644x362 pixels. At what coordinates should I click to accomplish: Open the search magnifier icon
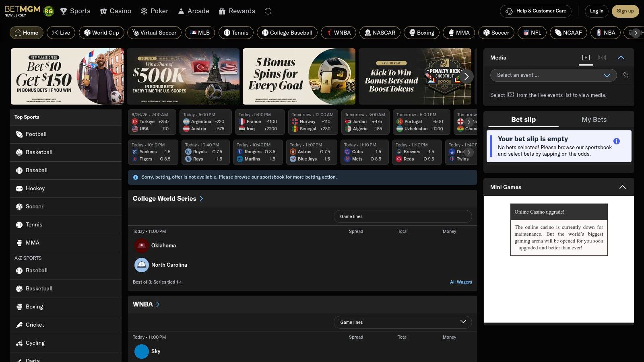[268, 11]
